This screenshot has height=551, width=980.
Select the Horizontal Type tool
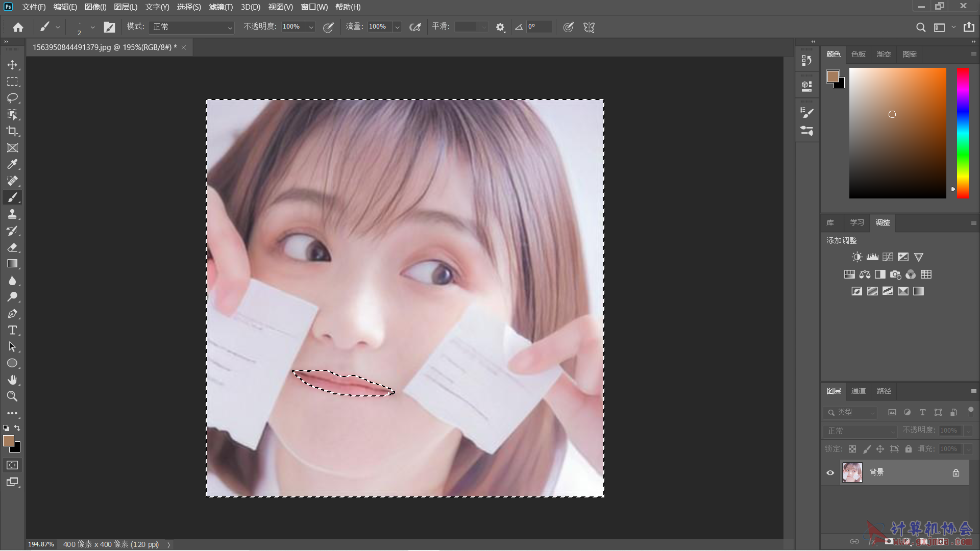click(x=12, y=330)
